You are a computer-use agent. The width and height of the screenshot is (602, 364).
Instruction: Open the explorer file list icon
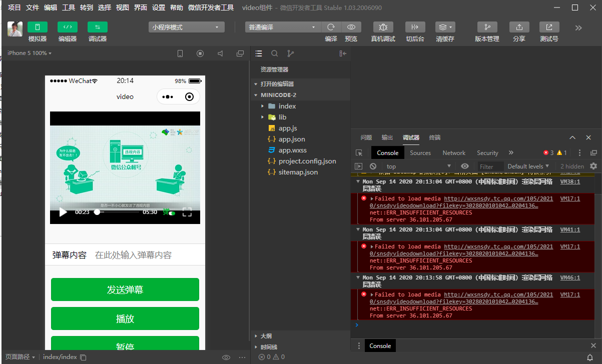point(259,53)
